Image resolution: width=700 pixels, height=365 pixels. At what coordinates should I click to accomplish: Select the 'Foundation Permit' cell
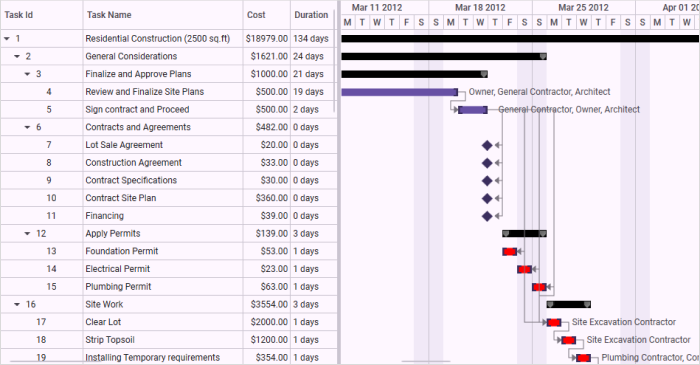coord(163,251)
